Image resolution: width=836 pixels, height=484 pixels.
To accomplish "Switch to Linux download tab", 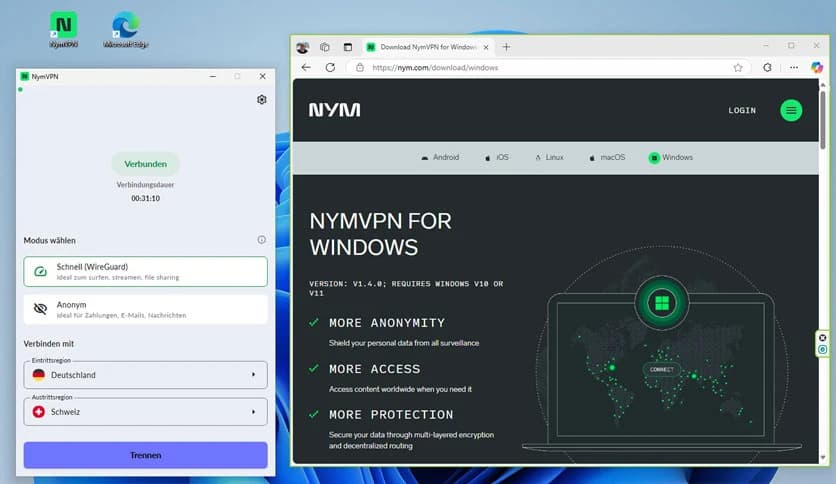I will [x=549, y=157].
